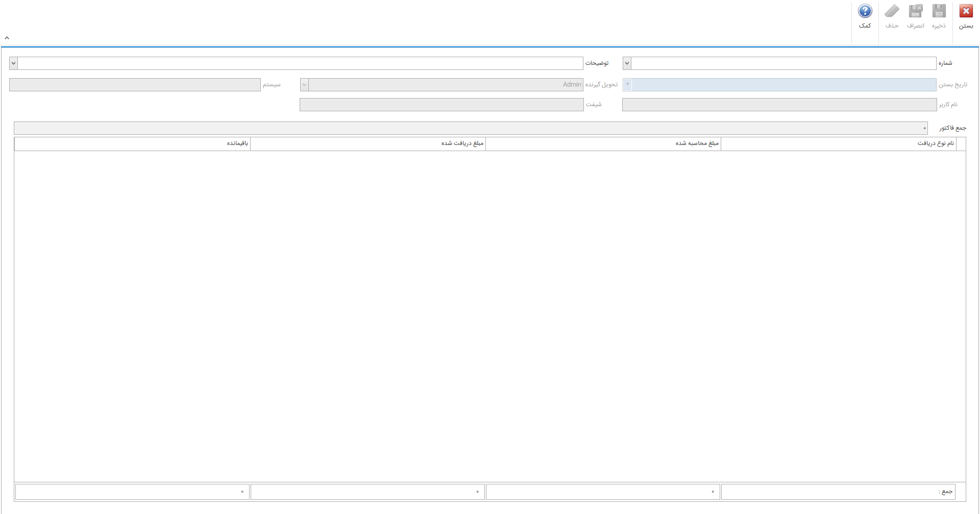Open the تاریخ بستن date picker arrow
The height and width of the screenshot is (514, 980).
click(627, 85)
